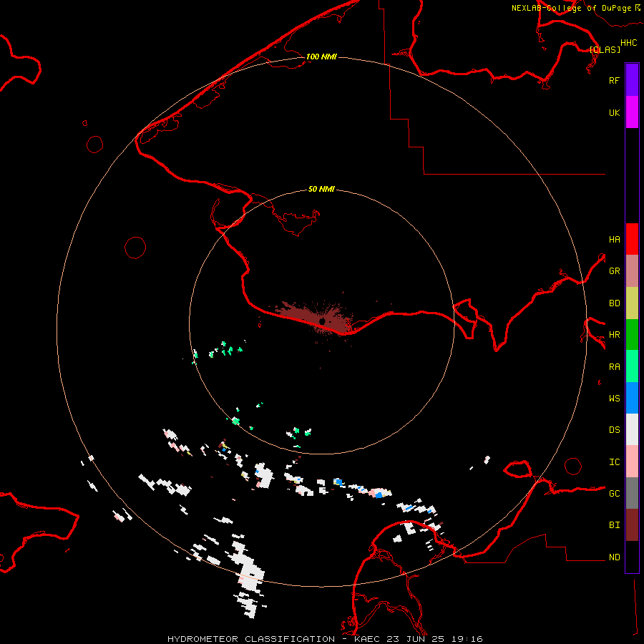This screenshot has width=644, height=644.
Task: Click the UK magenta legend swatch
Action: pyautogui.click(x=632, y=112)
